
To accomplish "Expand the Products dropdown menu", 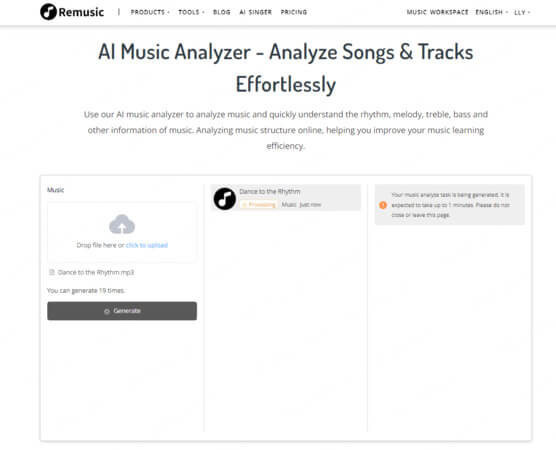I will pyautogui.click(x=150, y=12).
